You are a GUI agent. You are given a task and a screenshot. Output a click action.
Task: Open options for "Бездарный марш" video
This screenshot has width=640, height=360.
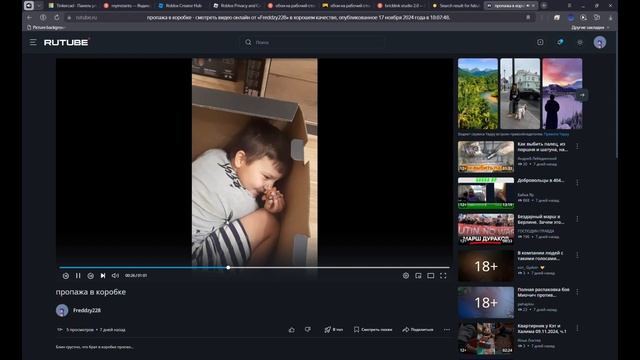click(577, 219)
